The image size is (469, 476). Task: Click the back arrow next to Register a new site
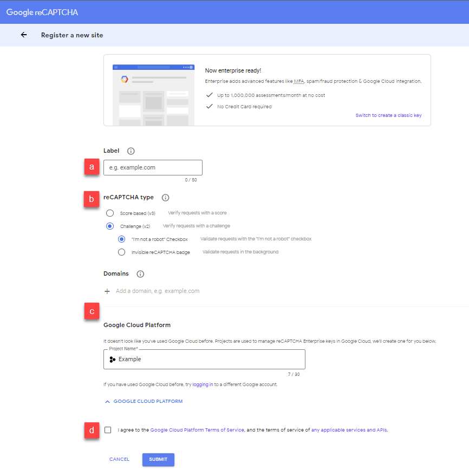tap(23, 34)
